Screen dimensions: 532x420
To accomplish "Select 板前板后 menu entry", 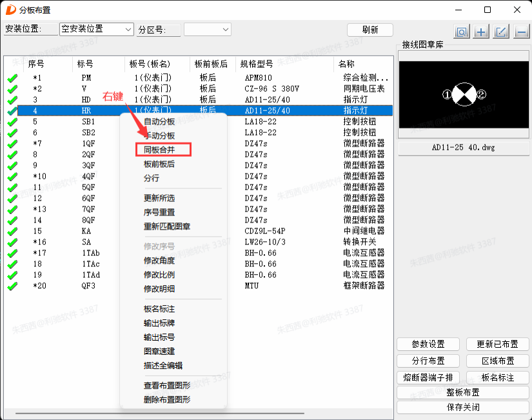I will 159,164.
